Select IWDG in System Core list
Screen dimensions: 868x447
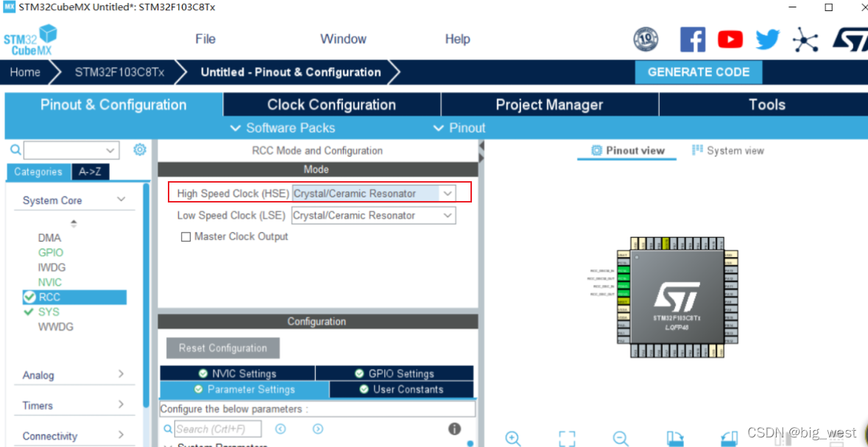tap(52, 267)
